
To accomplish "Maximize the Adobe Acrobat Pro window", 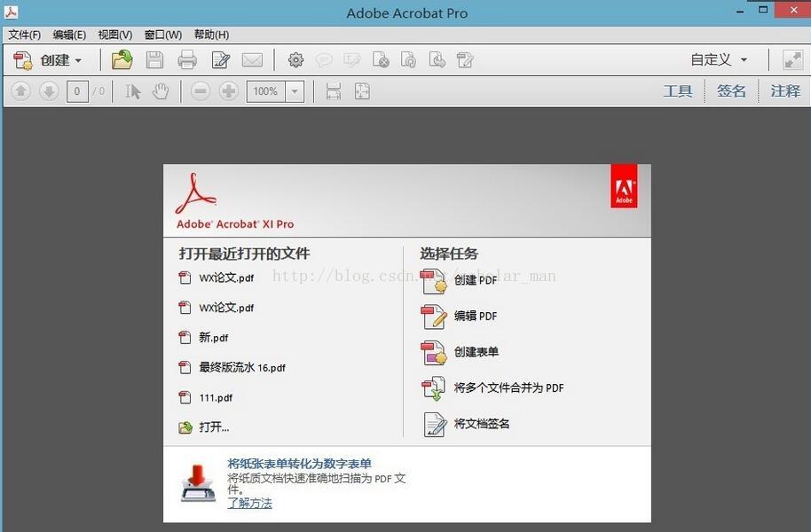I will point(763,10).
